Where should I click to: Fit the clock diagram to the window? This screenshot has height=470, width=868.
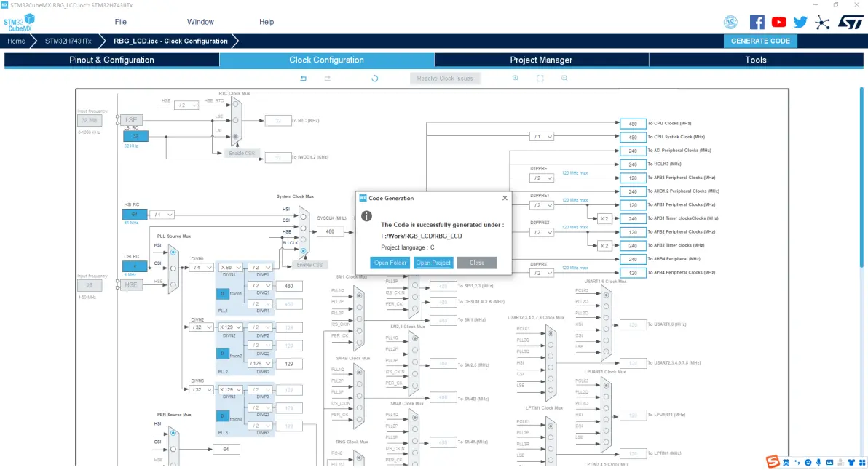[540, 79]
